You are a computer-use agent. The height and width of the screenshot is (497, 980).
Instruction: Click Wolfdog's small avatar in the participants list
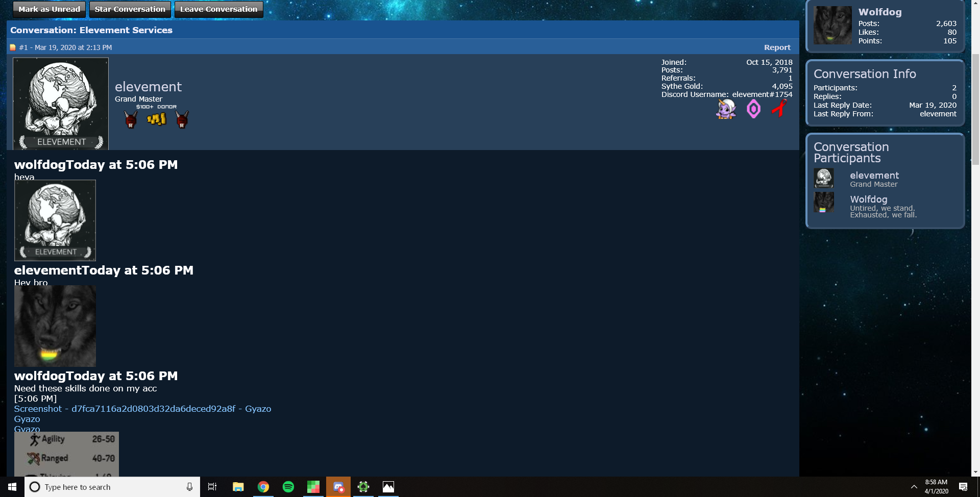[824, 202]
